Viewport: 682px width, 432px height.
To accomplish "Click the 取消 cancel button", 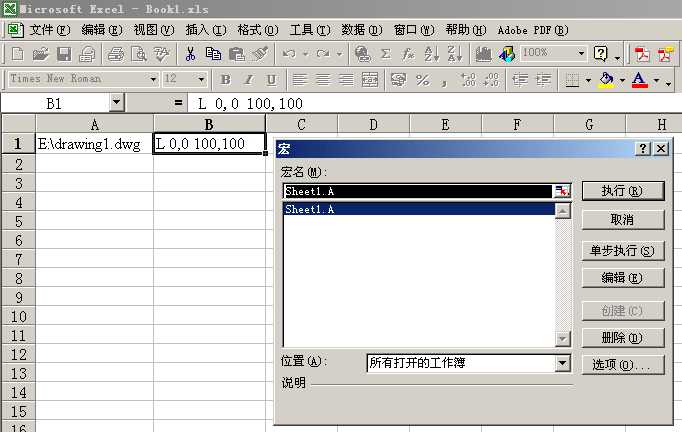I will (623, 220).
